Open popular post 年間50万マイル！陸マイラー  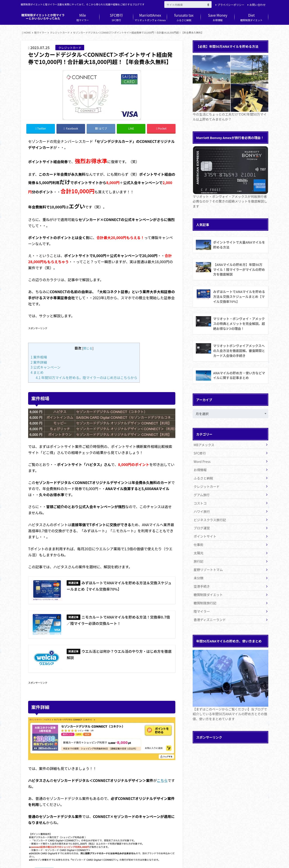pyautogui.click(x=230, y=269)
